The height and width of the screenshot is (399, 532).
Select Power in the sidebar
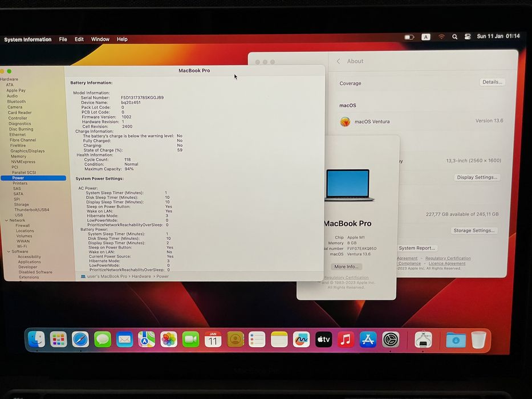(x=33, y=178)
